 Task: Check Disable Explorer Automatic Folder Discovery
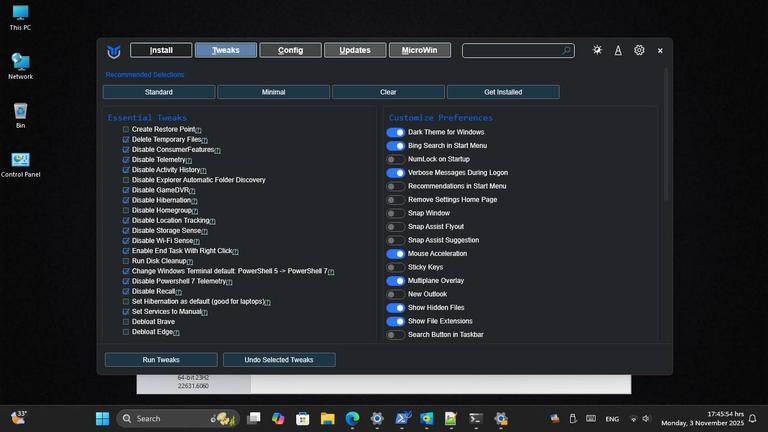[x=126, y=180]
